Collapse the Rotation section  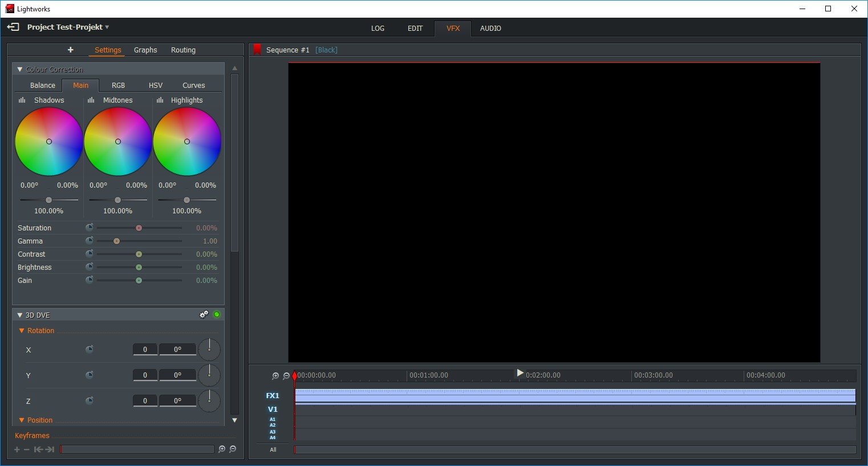pos(22,331)
